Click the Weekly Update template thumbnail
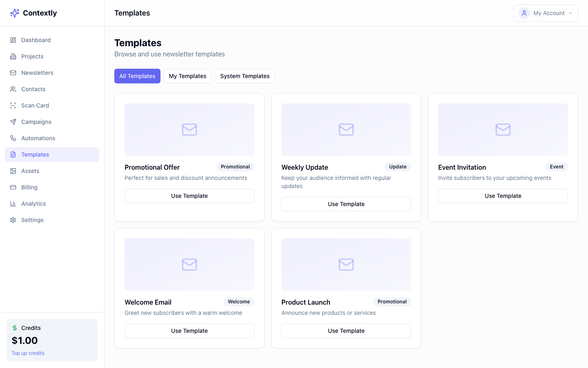Viewport: 588px width, 368px height. [346, 130]
